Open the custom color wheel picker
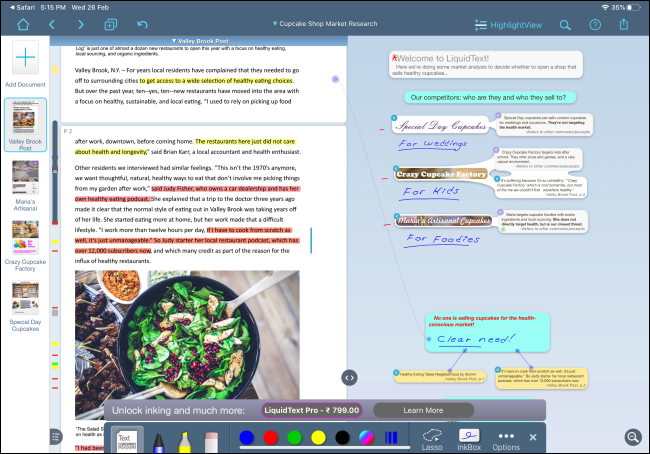This screenshot has height=454, width=650. coord(366,437)
